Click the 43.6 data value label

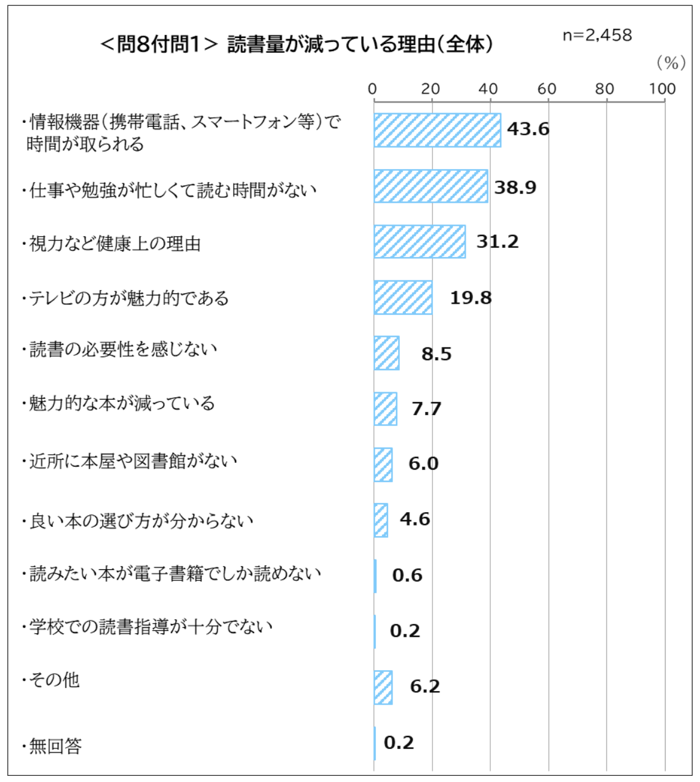click(528, 129)
